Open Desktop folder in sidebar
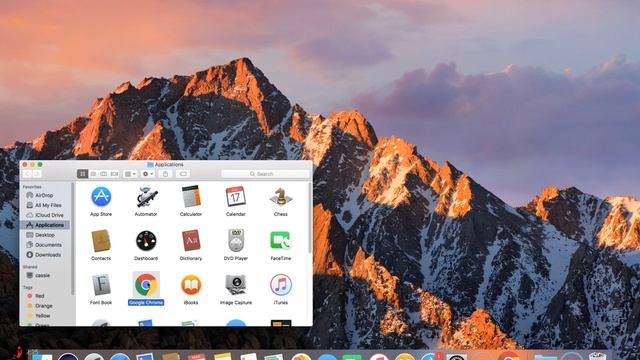Screen dimensions: 640x360 44,235
